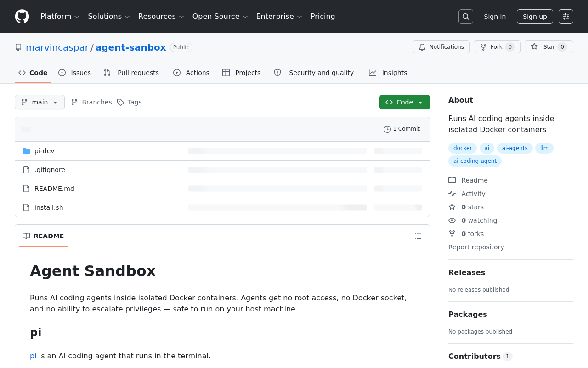Click the README book icon in file header
The image size is (588, 368).
[x=26, y=236]
